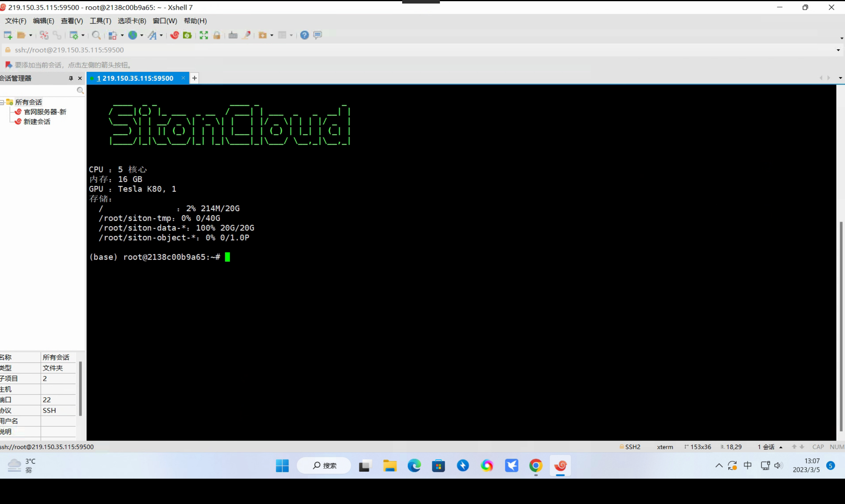Click the color scheme icon

(x=112, y=35)
